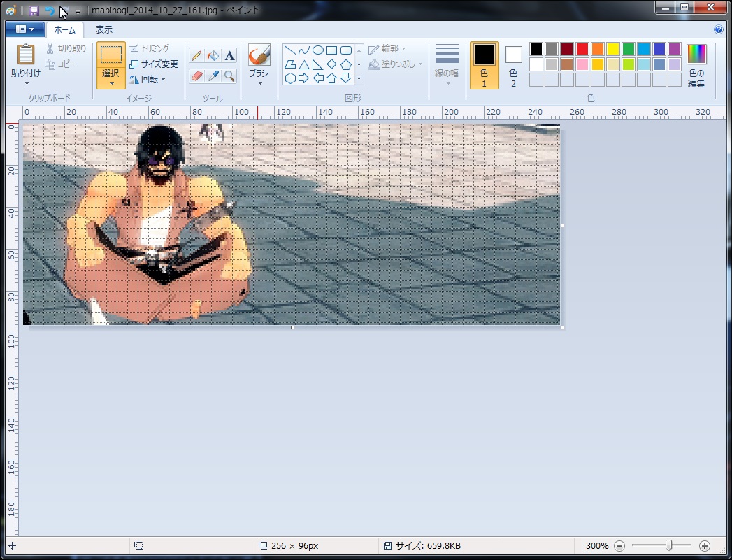Image resolution: width=732 pixels, height=560 pixels.
Task: Open the Paste dropdown arrow
Action: point(27,83)
